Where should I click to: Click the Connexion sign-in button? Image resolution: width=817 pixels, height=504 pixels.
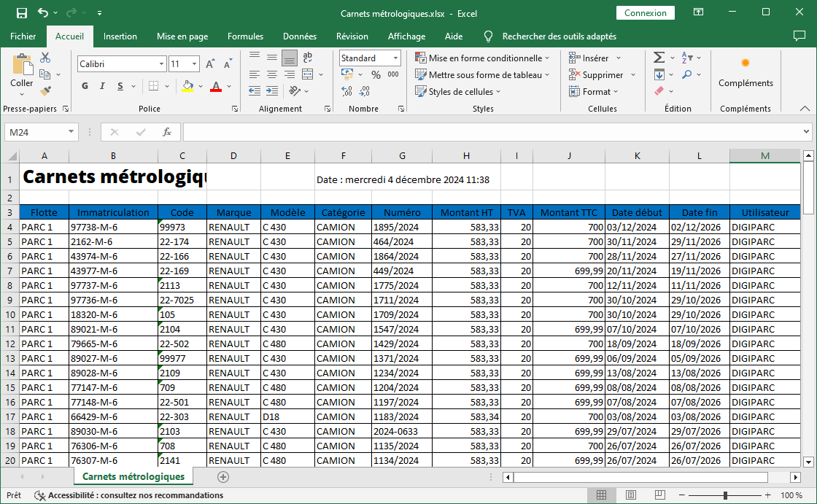(645, 13)
